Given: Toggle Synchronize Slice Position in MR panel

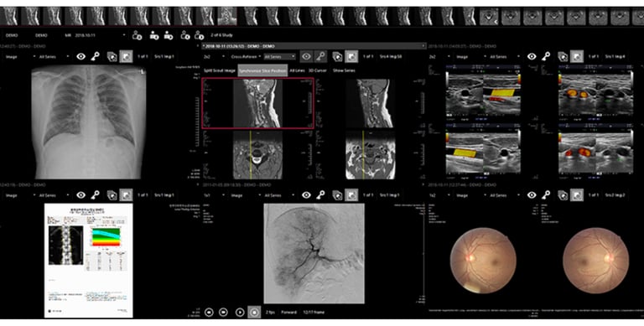Looking at the screenshot, I should click(x=262, y=70).
